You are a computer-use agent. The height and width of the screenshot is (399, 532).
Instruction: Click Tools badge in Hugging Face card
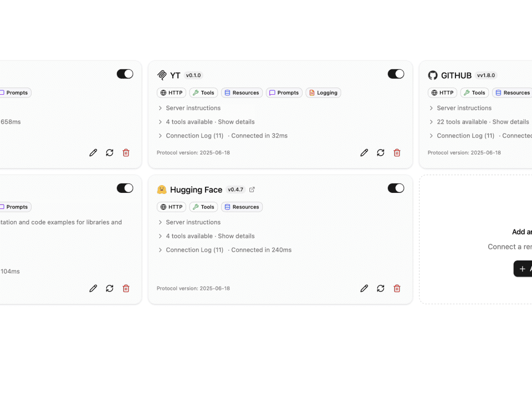pos(203,207)
